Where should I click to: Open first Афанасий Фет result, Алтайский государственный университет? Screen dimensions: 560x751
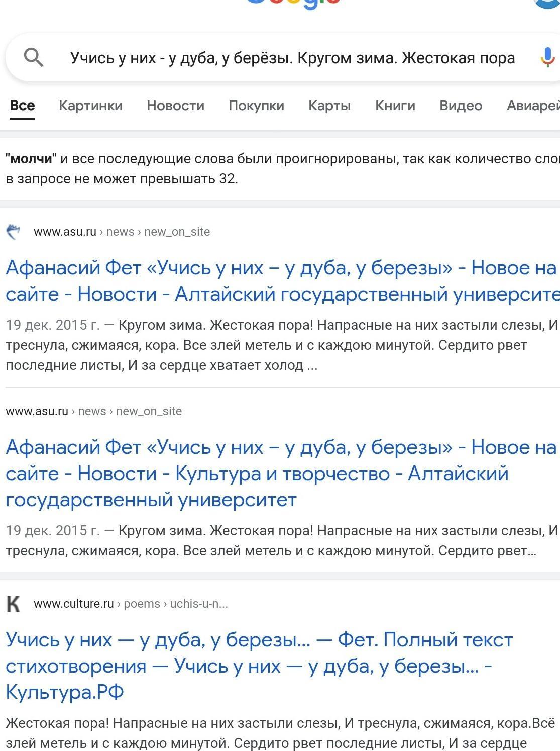(283, 280)
